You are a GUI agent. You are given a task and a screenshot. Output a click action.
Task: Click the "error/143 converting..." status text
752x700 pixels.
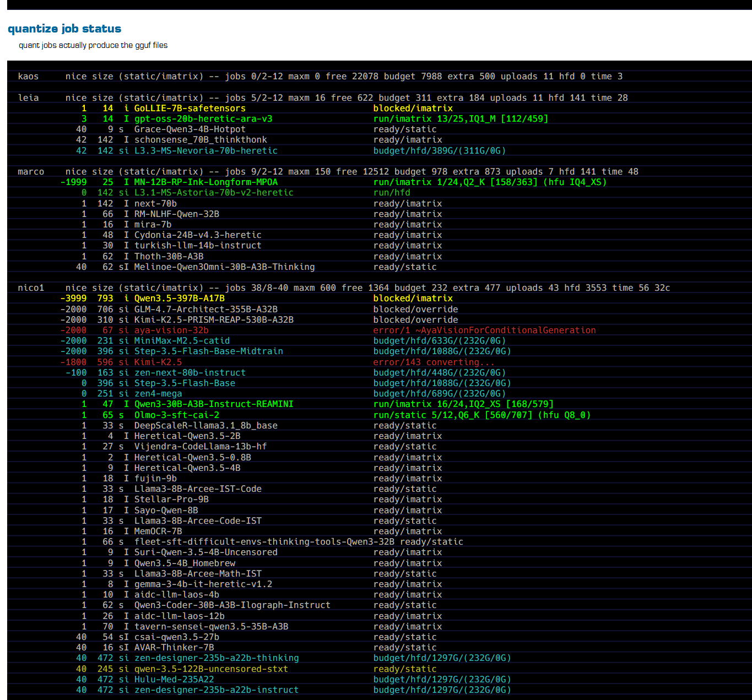click(x=434, y=362)
